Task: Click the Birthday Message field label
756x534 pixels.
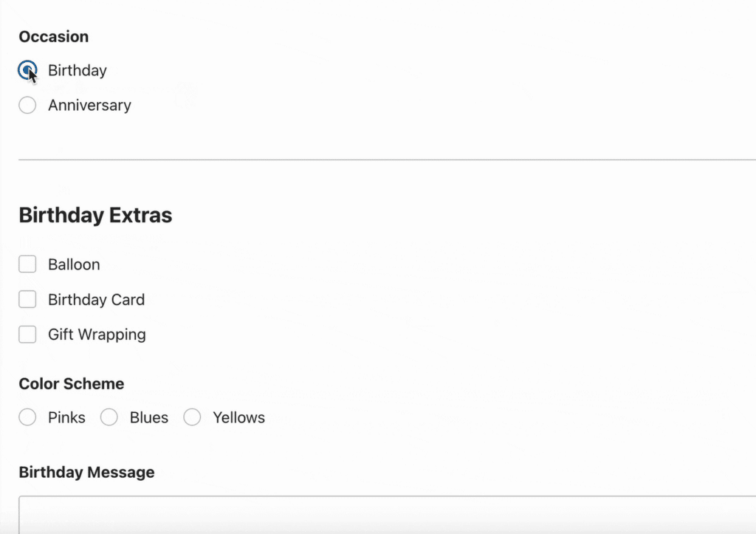Action: click(x=86, y=473)
